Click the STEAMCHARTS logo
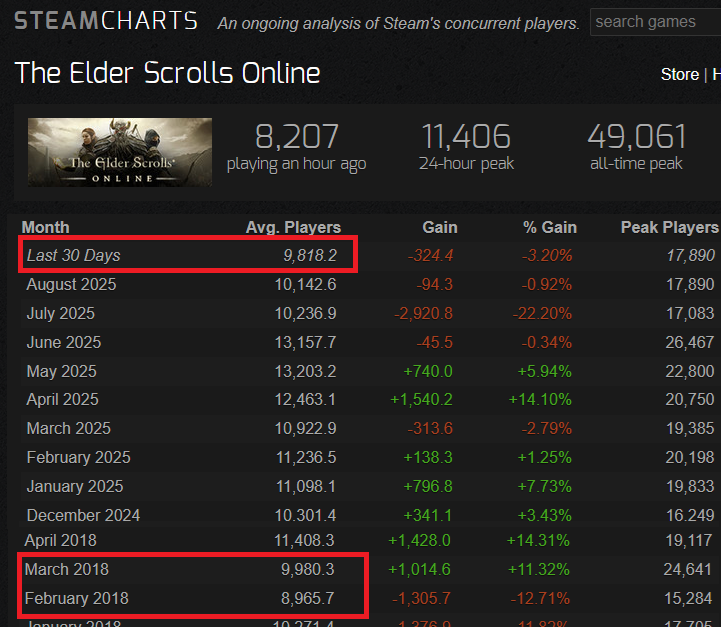 [x=106, y=21]
